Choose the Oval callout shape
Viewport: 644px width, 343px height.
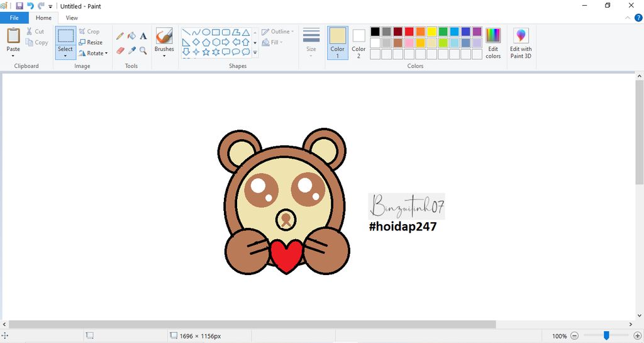tap(236, 52)
